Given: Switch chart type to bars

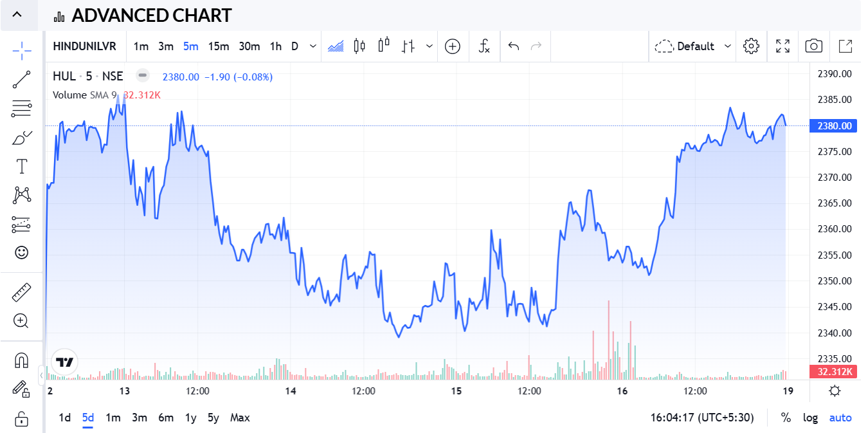Looking at the screenshot, I should tap(408, 46).
